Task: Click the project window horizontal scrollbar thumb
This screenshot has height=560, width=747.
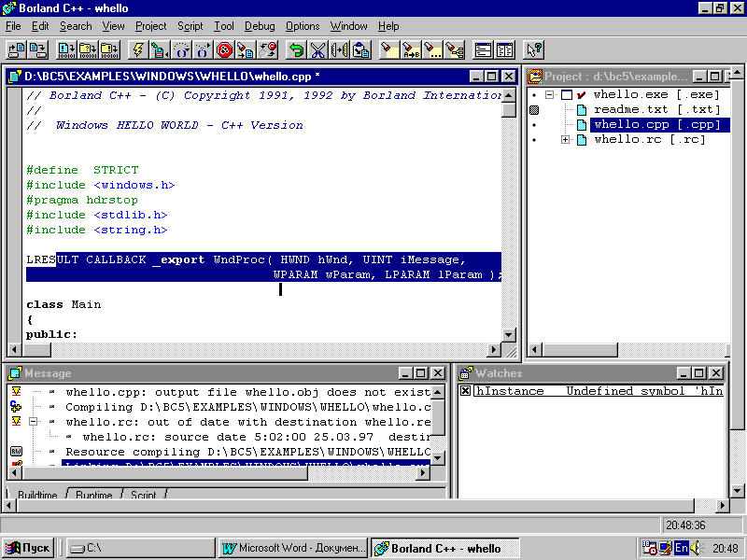Action: click(x=580, y=349)
